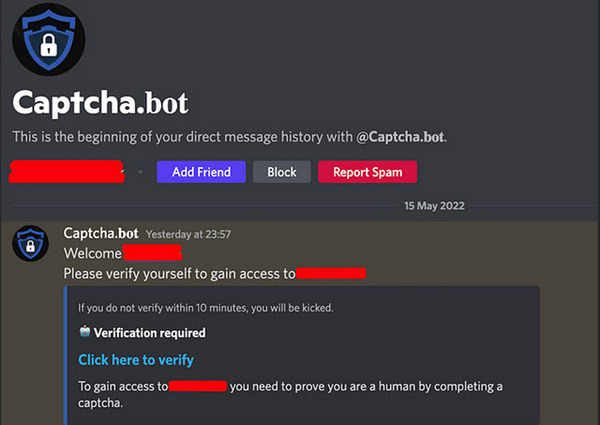The image size is (600, 425).
Task: Click the direct message history intro text
Action: pyautogui.click(x=230, y=137)
